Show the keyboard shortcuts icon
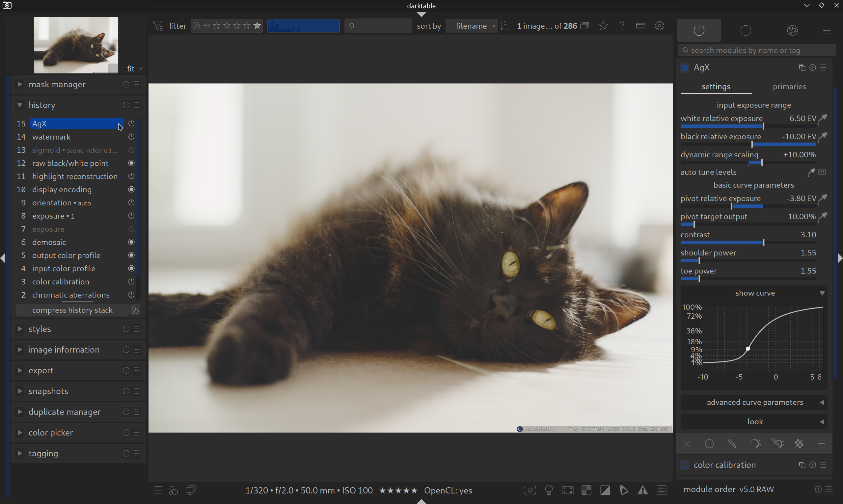The height and width of the screenshot is (504, 843). (640, 26)
